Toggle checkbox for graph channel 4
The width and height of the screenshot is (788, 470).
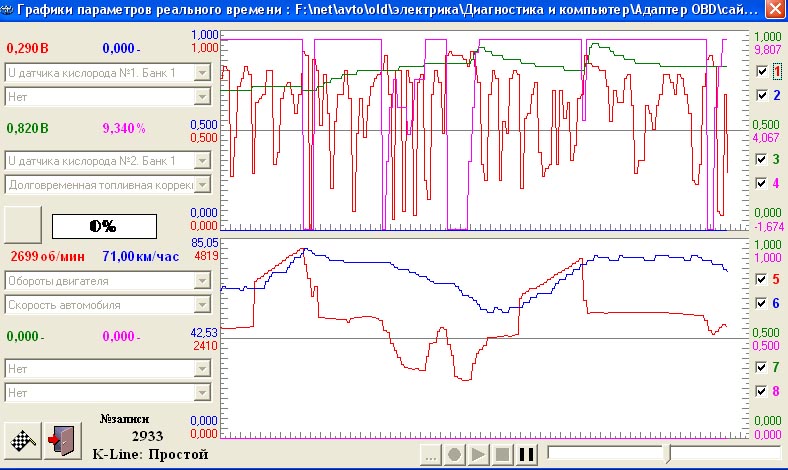coord(762,183)
